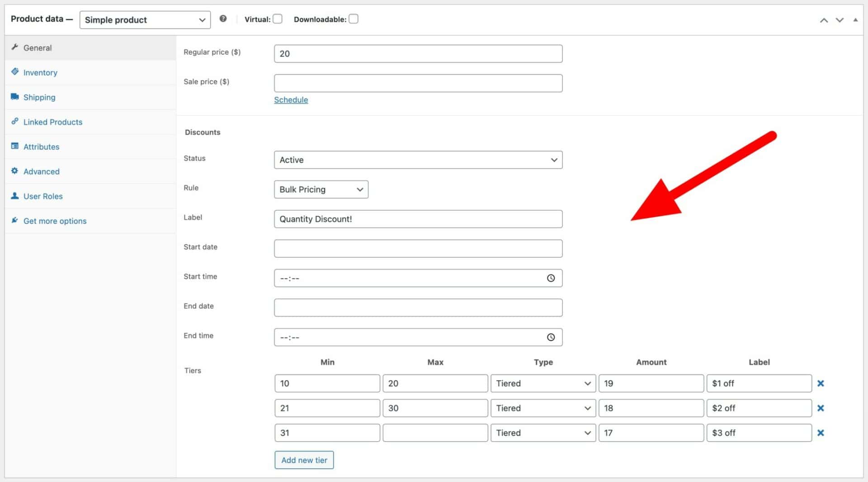The height and width of the screenshot is (482, 868).
Task: Click the tier Label field '$2 off'
Action: [759, 408]
